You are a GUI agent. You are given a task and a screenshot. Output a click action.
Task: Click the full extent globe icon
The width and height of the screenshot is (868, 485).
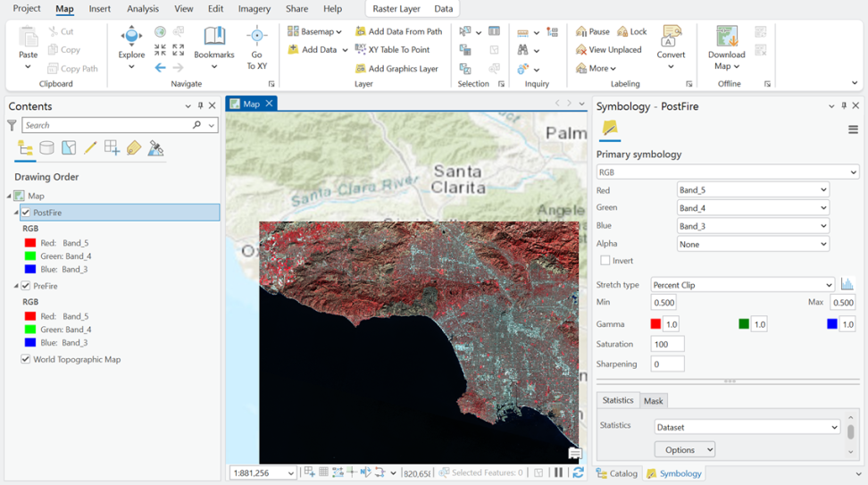tap(160, 31)
